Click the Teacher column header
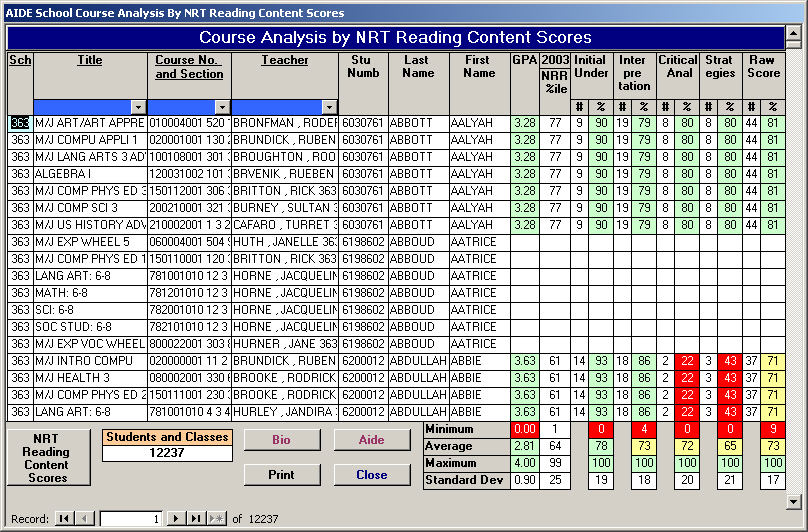Viewport: 808px width, 532px height. tap(285, 60)
